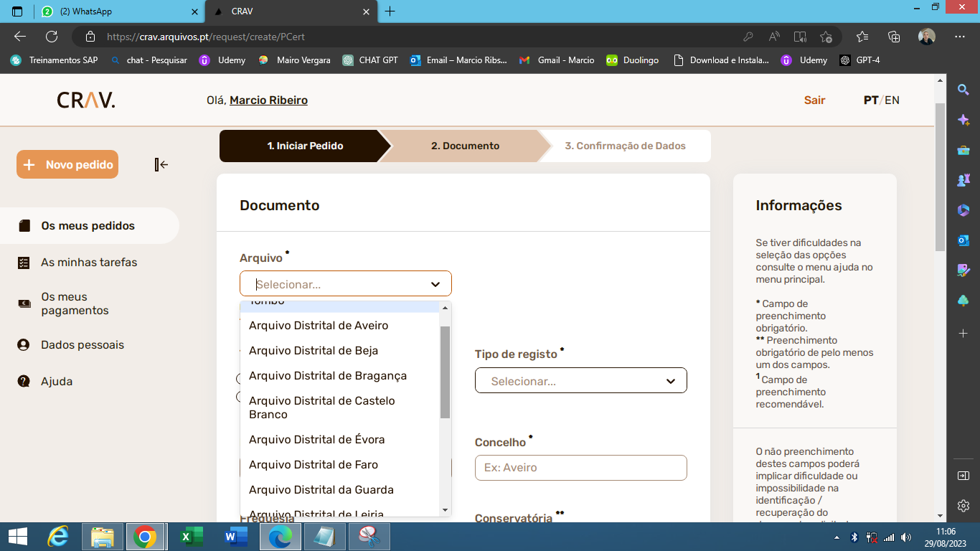Open Excel from the taskbar
Viewport: 980px width, 551px height.
click(191, 537)
